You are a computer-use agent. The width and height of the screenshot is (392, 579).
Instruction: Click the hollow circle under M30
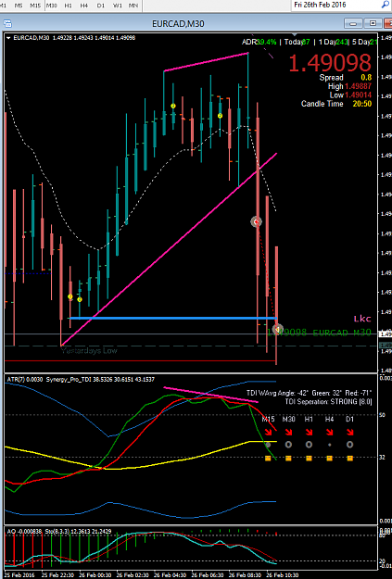tap(288, 445)
